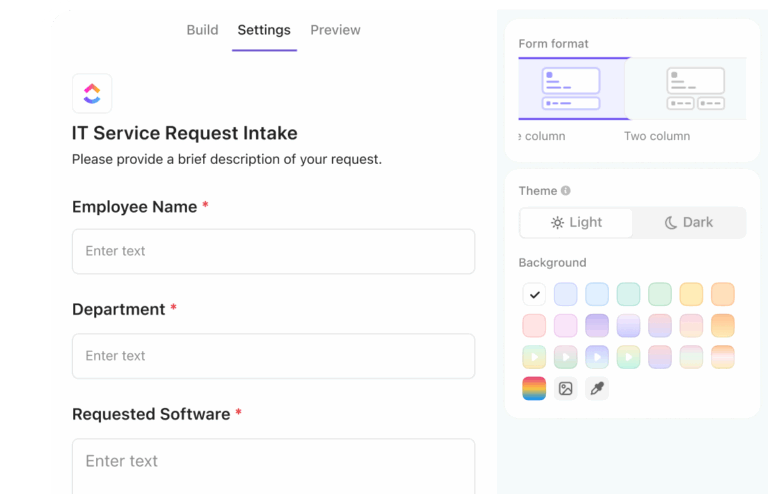The width and height of the screenshot is (768, 494).
Task: Switch theme to Light
Action: coord(576,223)
